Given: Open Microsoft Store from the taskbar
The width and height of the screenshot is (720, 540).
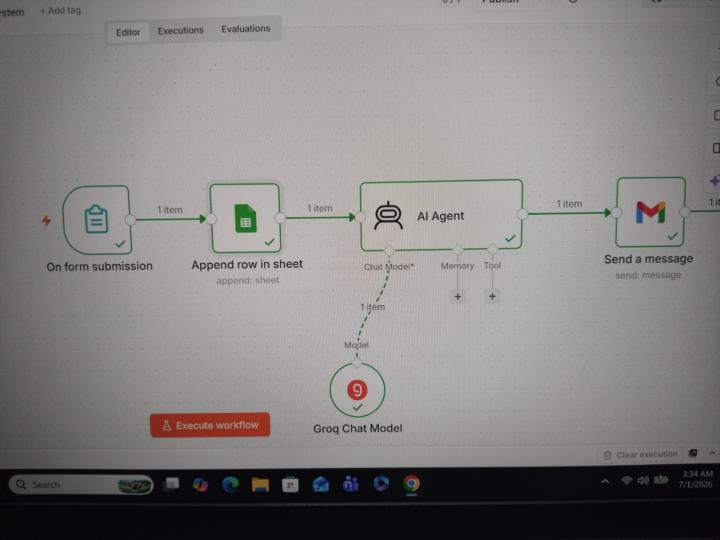Looking at the screenshot, I should [290, 484].
